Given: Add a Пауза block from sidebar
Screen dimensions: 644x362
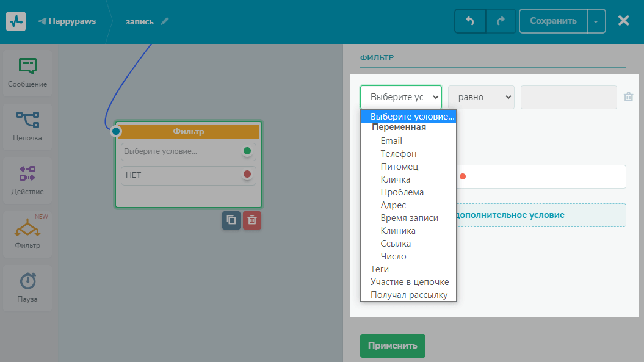Looking at the screenshot, I should 27,288.
